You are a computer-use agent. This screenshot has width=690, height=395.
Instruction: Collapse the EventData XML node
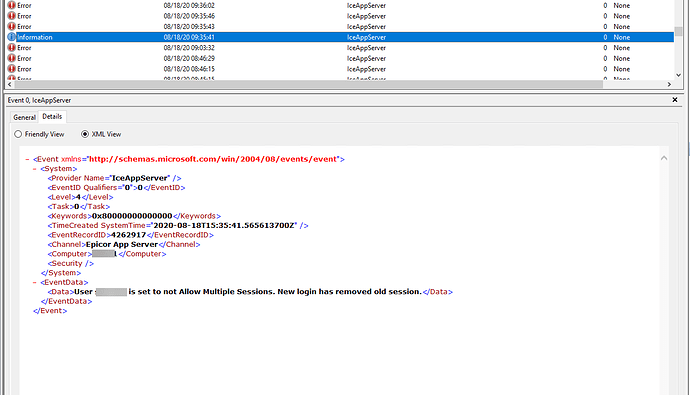point(35,282)
